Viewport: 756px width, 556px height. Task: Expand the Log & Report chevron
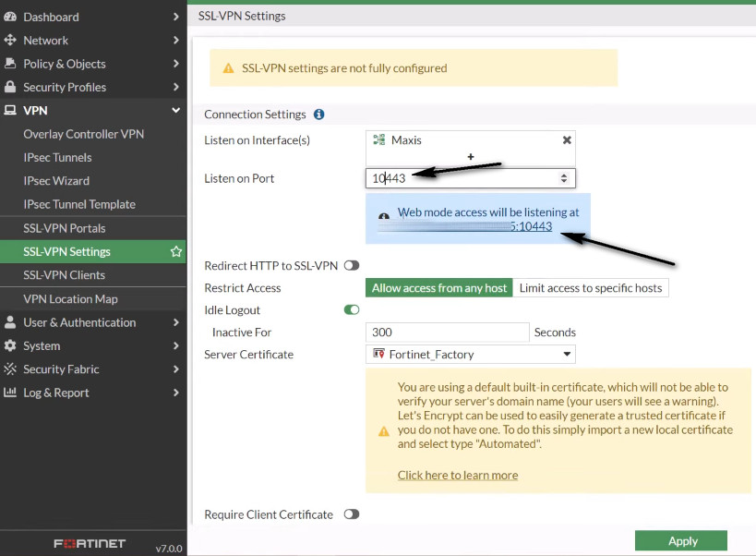tap(176, 392)
